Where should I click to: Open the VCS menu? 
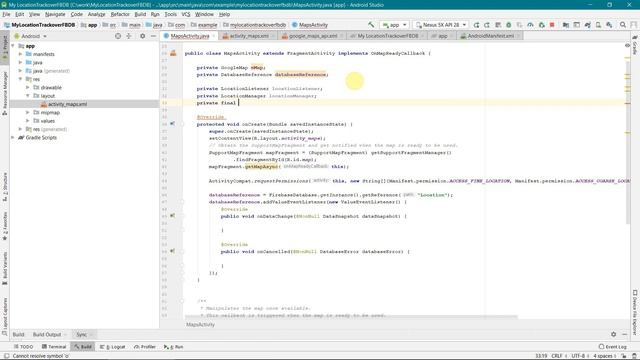(x=186, y=14)
